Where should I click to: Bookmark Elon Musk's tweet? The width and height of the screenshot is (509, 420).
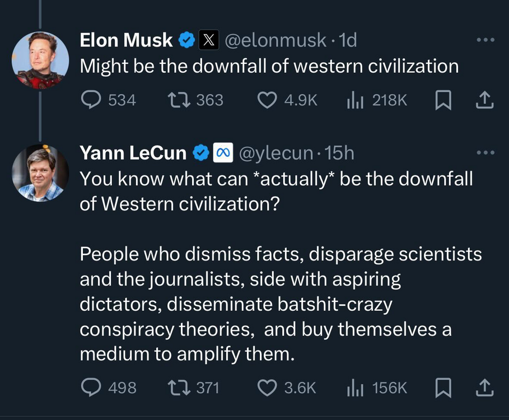click(x=443, y=100)
